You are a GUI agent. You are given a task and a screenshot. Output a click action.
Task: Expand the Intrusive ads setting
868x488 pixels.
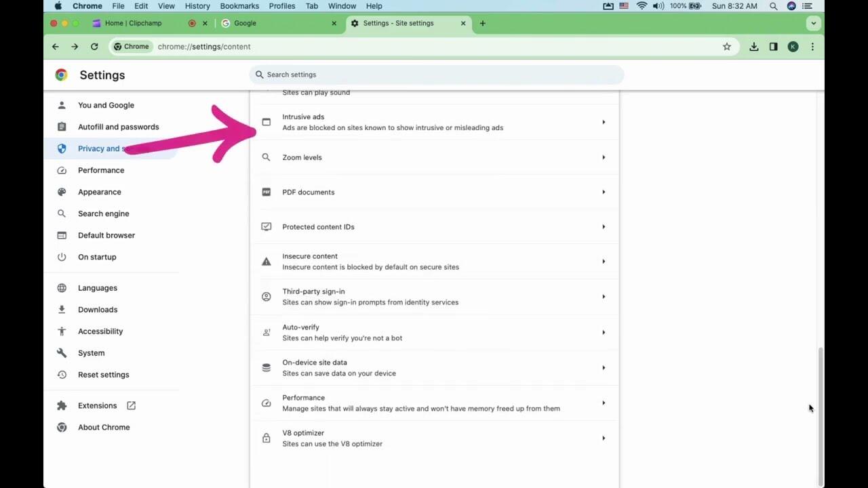click(434, 122)
